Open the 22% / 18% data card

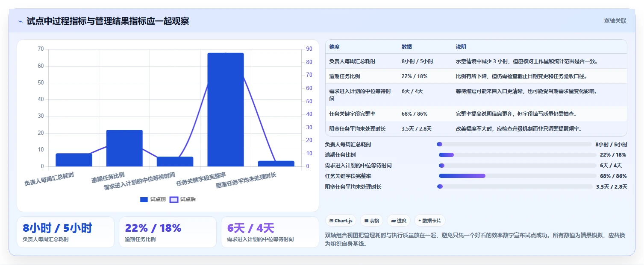tap(168, 232)
